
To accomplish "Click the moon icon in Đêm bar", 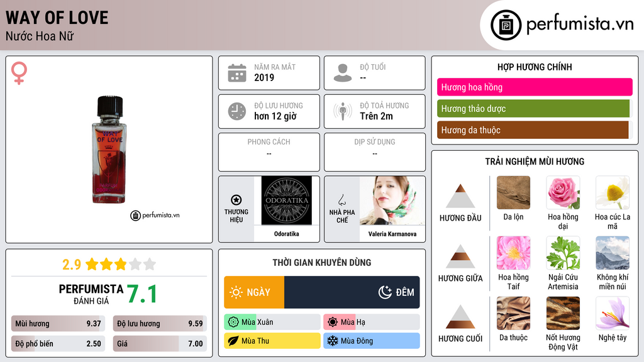I will coord(385,292).
